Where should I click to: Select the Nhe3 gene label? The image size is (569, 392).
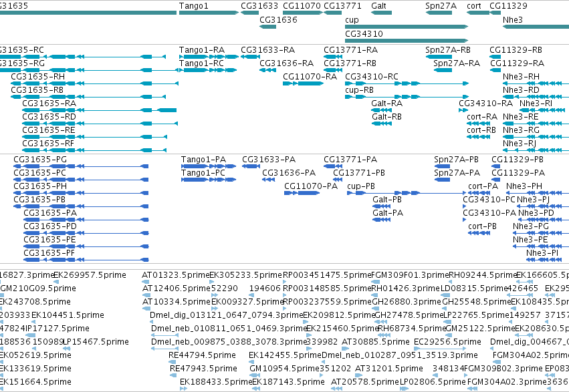click(x=513, y=20)
